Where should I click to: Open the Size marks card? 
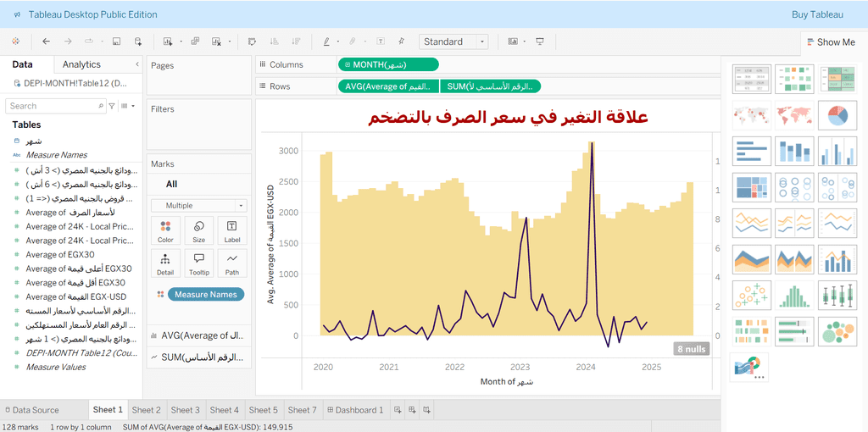tap(198, 230)
